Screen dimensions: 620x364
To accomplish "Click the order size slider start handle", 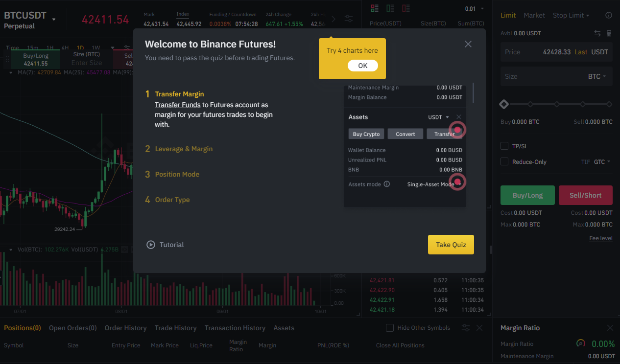I will tap(504, 104).
